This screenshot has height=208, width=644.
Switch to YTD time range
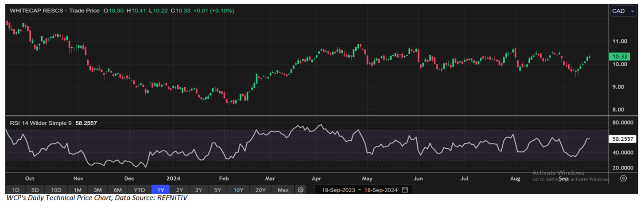[140, 190]
